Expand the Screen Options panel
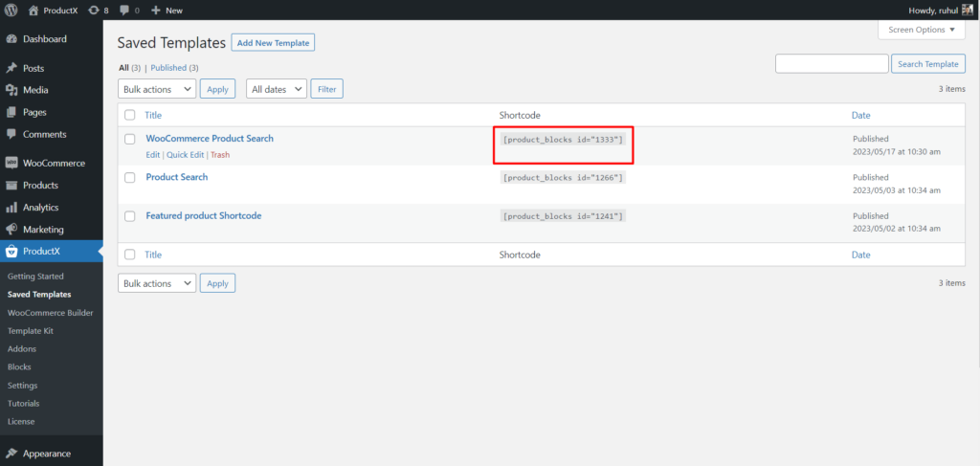This screenshot has height=466, width=980. (x=921, y=30)
